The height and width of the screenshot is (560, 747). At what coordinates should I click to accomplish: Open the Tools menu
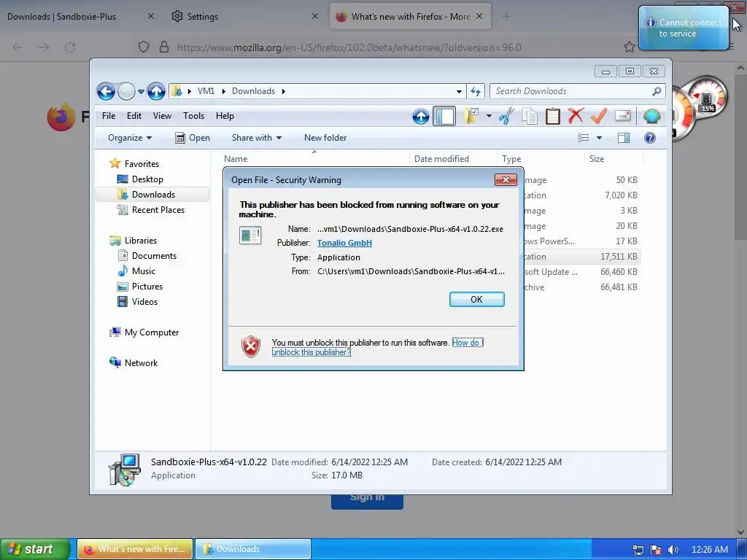point(193,116)
